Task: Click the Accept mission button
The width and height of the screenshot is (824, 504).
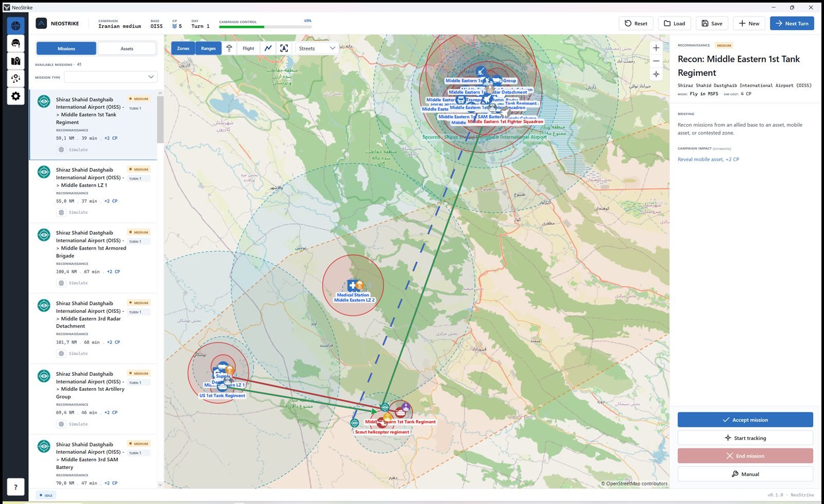Action: [x=745, y=420]
